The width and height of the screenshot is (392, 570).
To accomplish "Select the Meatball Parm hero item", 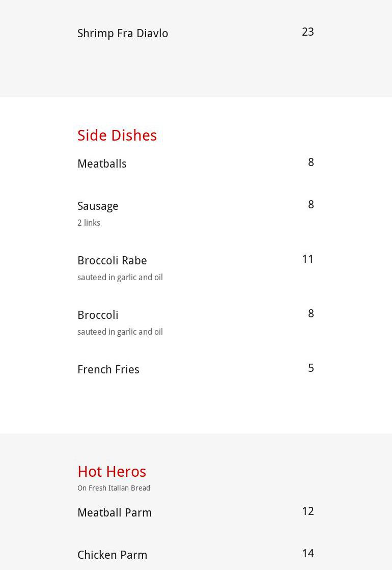I will point(115,513).
